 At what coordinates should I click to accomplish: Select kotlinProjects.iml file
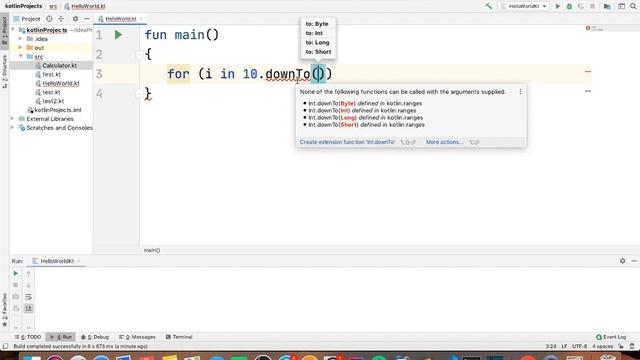pos(58,110)
